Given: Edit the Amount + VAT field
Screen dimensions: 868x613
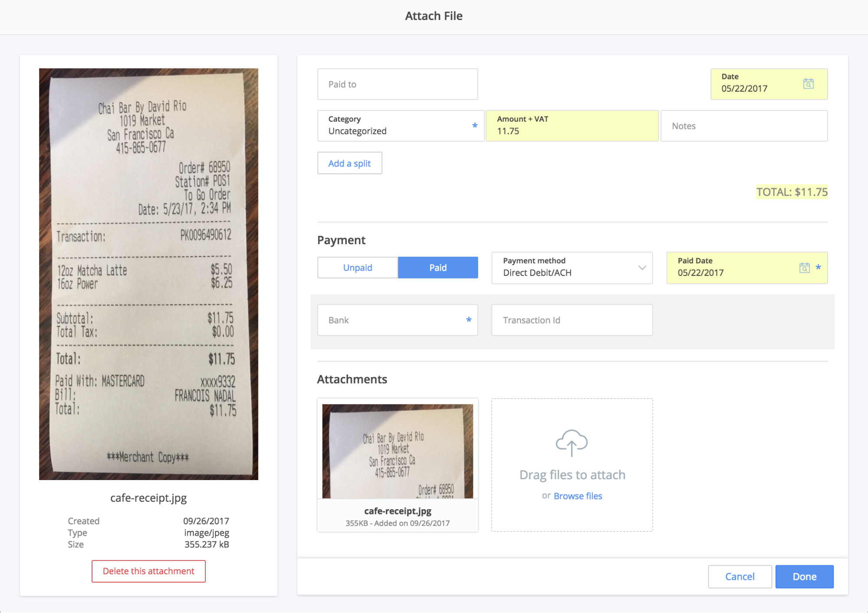Looking at the screenshot, I should [572, 126].
